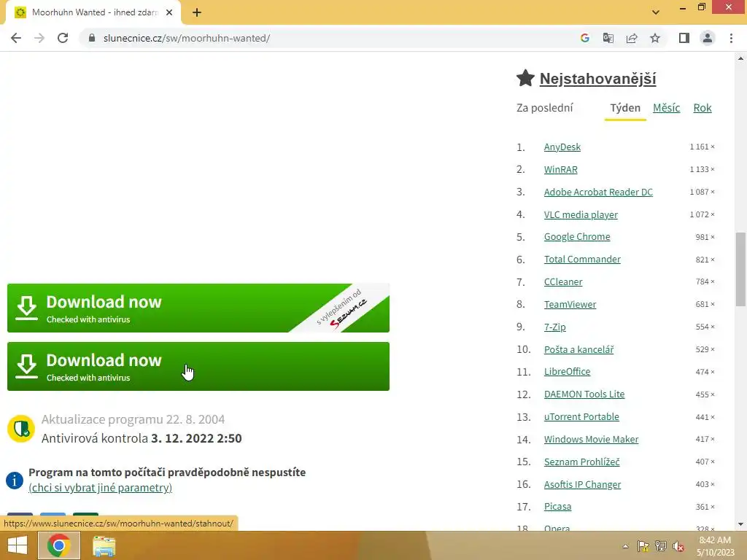Open the Chrome profile avatar
This screenshot has width=747, height=560.
click(x=708, y=38)
